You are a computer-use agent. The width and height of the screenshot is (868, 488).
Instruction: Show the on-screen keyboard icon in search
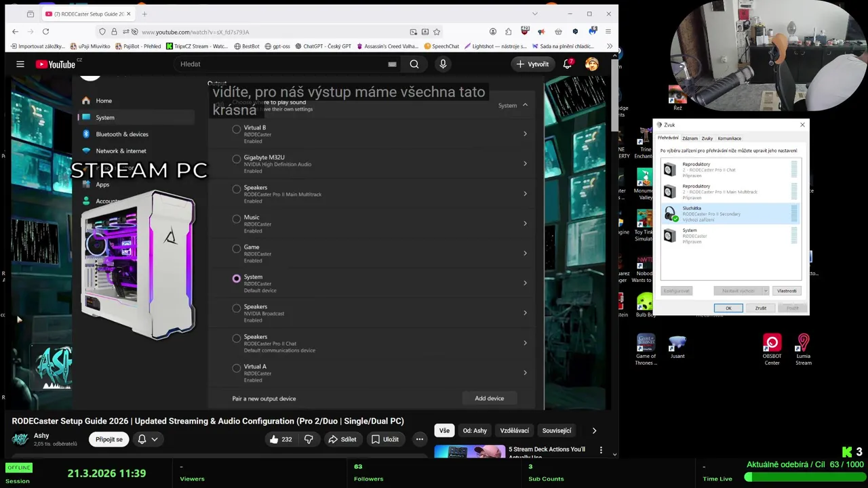click(x=392, y=64)
